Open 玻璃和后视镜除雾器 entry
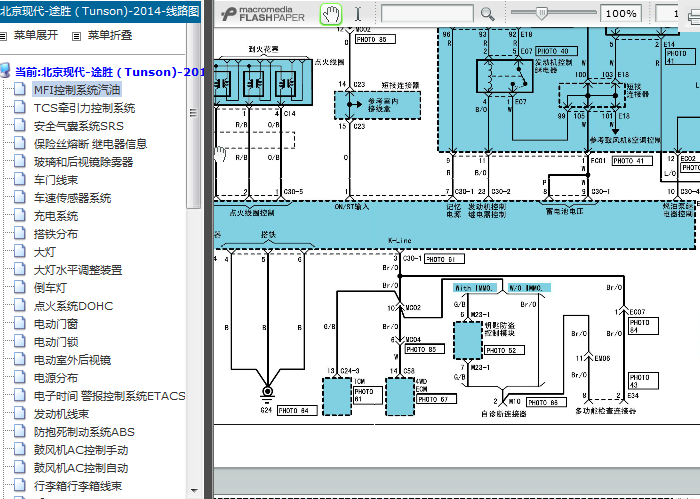This screenshot has width=700, height=499. [83, 162]
